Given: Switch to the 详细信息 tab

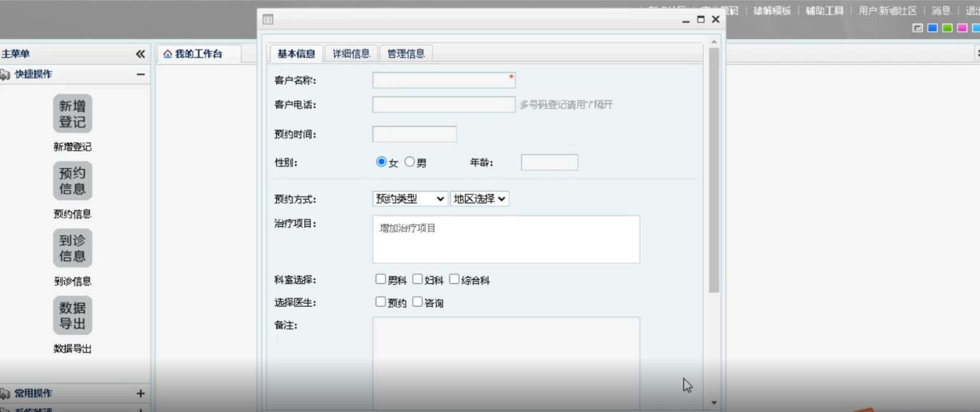Looking at the screenshot, I should click(351, 54).
